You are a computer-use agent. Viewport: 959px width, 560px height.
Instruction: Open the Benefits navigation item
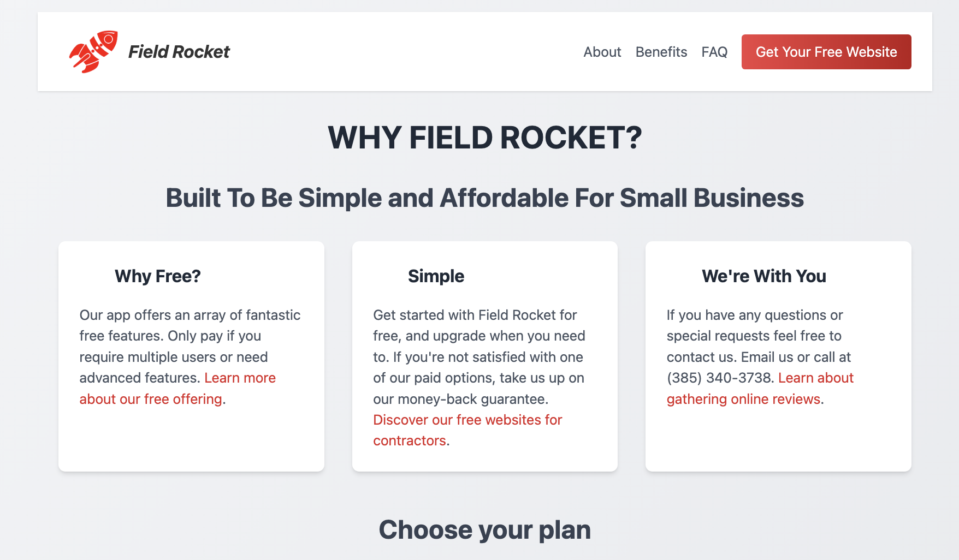661,52
